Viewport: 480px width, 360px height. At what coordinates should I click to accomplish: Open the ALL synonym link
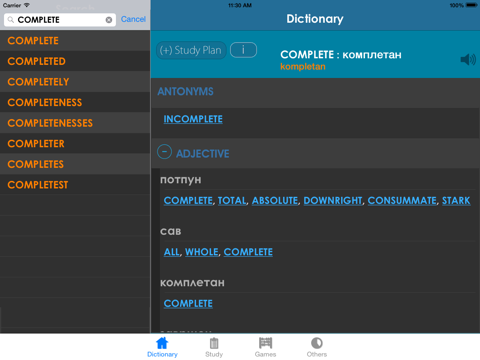(x=172, y=252)
